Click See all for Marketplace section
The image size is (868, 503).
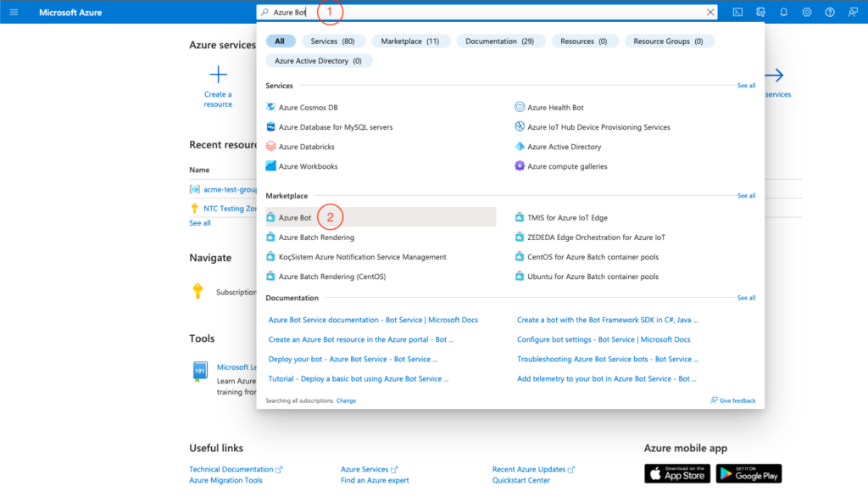point(746,196)
